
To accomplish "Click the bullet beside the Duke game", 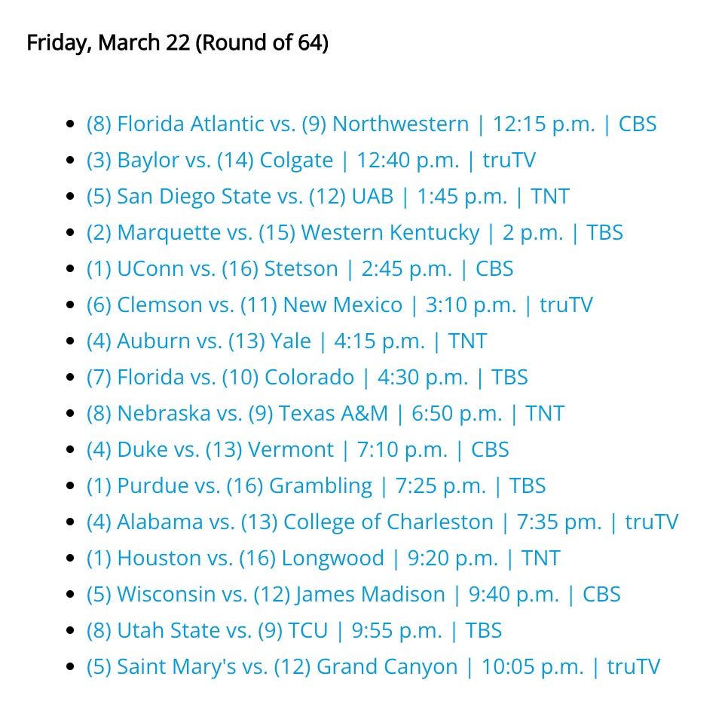I will point(71,450).
